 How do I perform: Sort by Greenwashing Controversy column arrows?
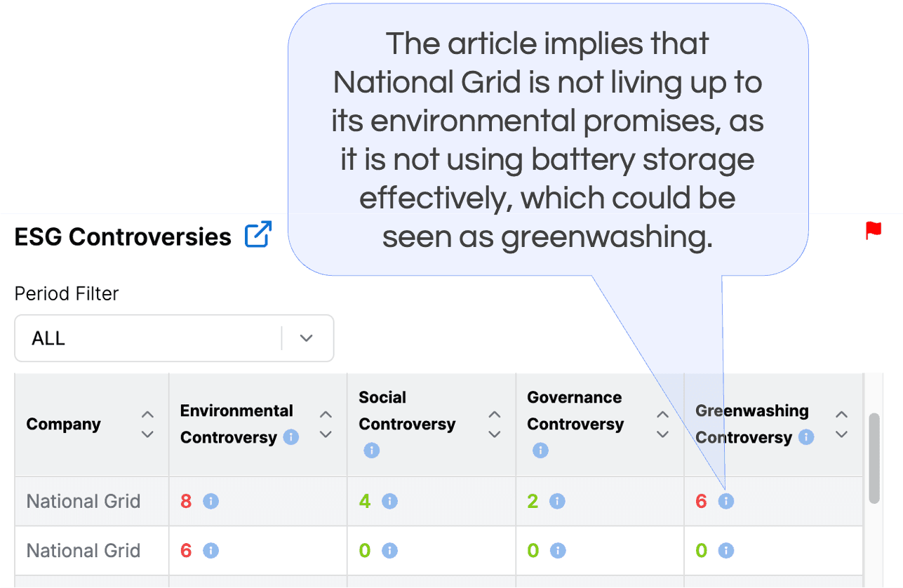pos(842,425)
